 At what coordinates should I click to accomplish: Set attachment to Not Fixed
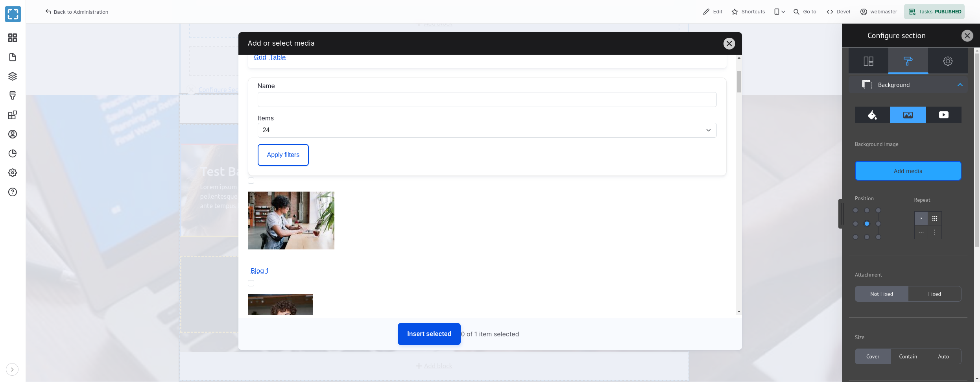(x=882, y=294)
